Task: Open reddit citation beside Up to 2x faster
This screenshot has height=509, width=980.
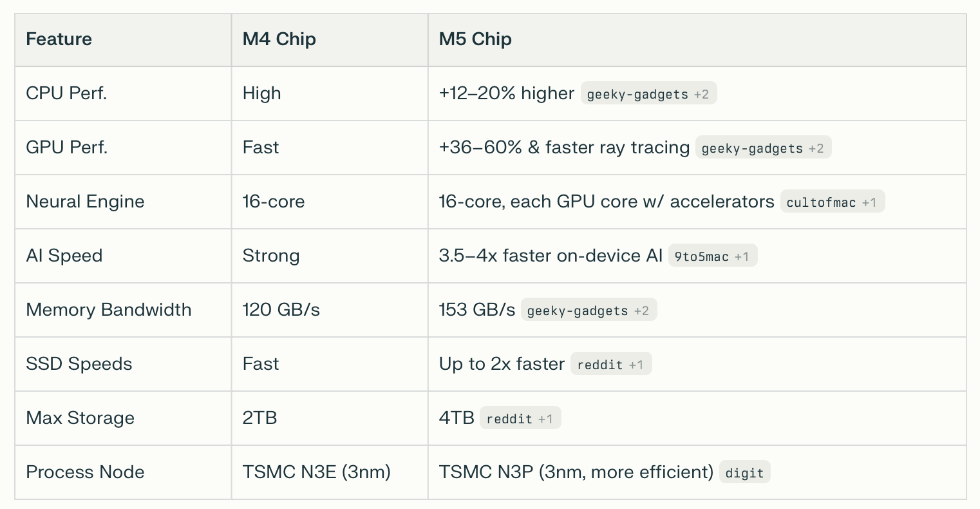Action: 611,364
